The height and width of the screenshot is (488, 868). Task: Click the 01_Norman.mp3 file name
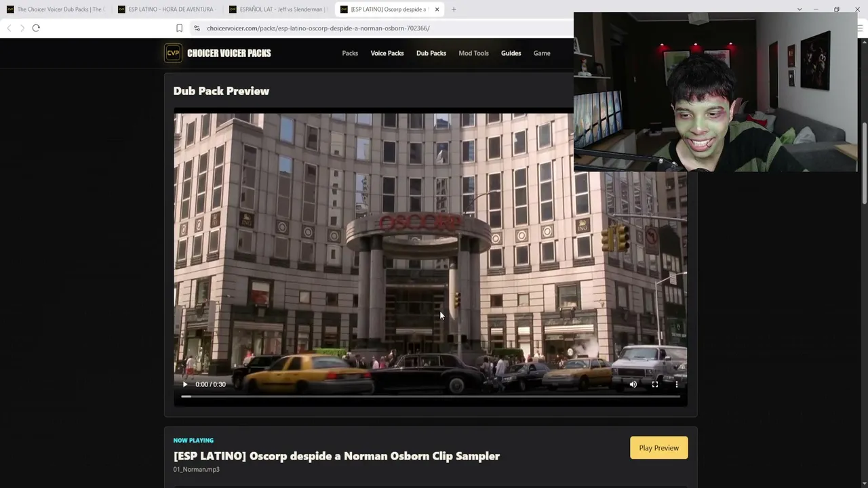pos(196,469)
